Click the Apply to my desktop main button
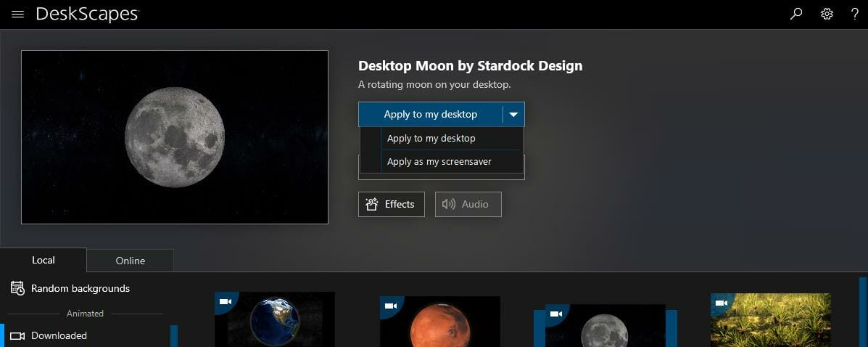The image size is (868, 347). tap(431, 114)
